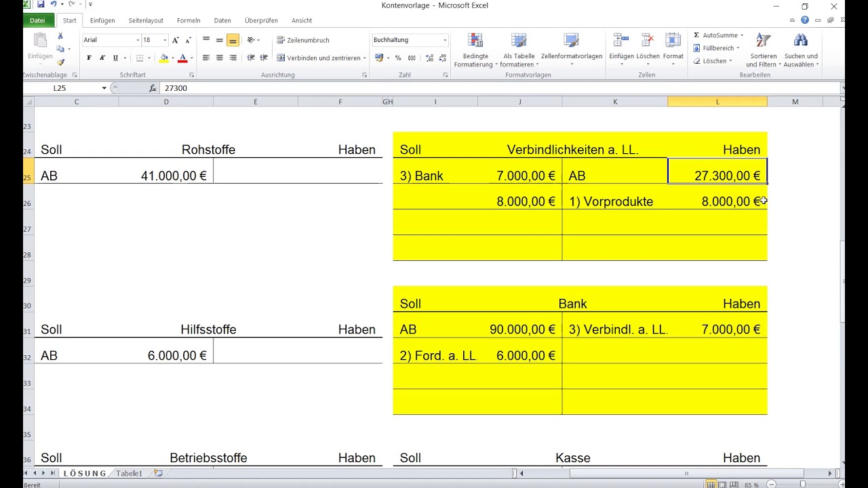Click the Format cells icon
The width and height of the screenshot is (868, 488).
673,41
